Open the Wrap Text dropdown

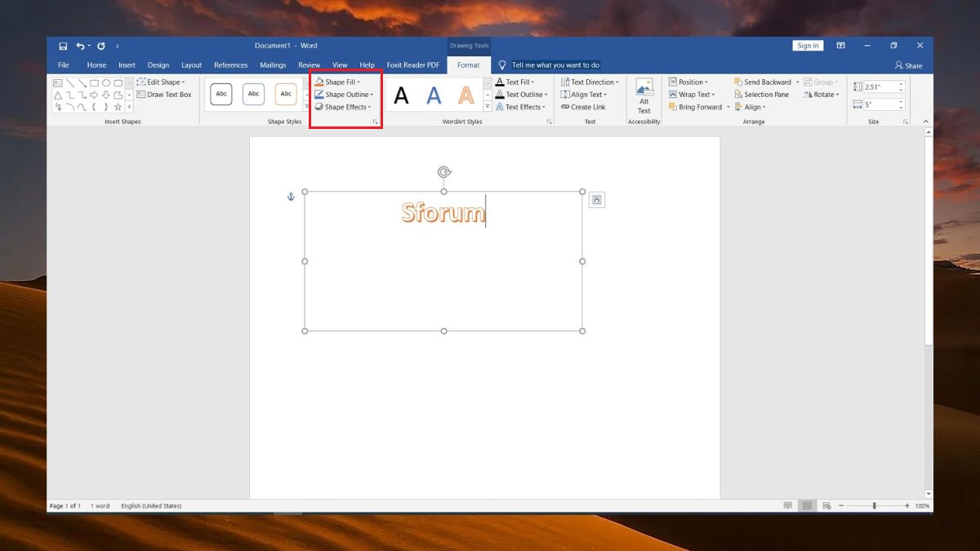coord(692,95)
